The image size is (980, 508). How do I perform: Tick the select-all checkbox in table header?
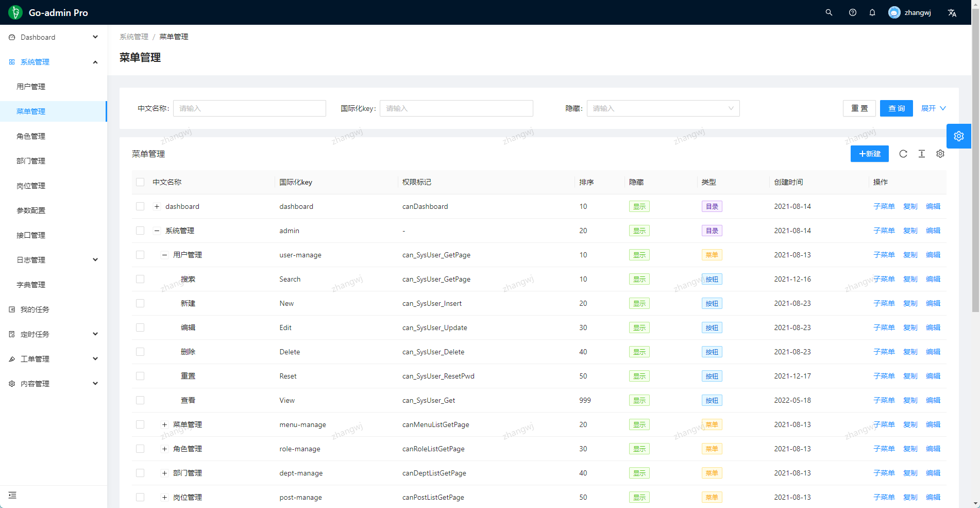140,182
